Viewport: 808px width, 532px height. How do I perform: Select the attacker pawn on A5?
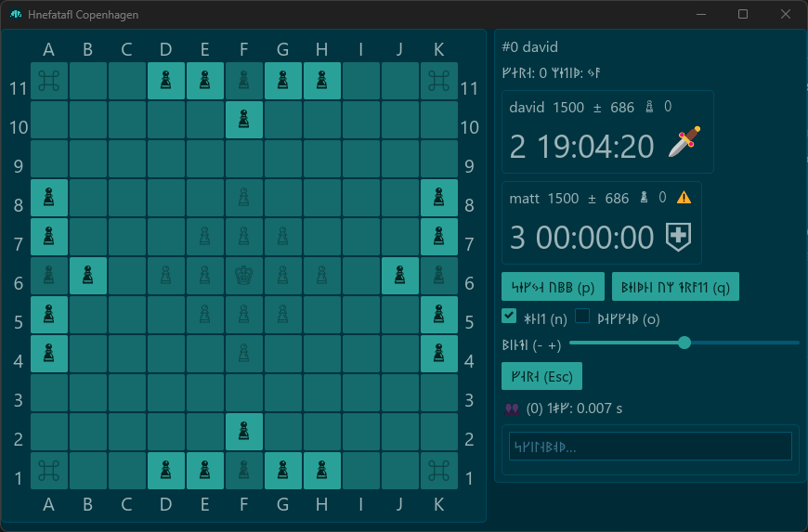pos(49,315)
